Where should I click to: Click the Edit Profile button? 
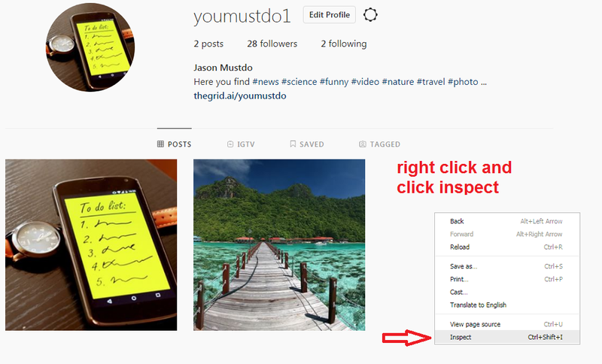[330, 15]
